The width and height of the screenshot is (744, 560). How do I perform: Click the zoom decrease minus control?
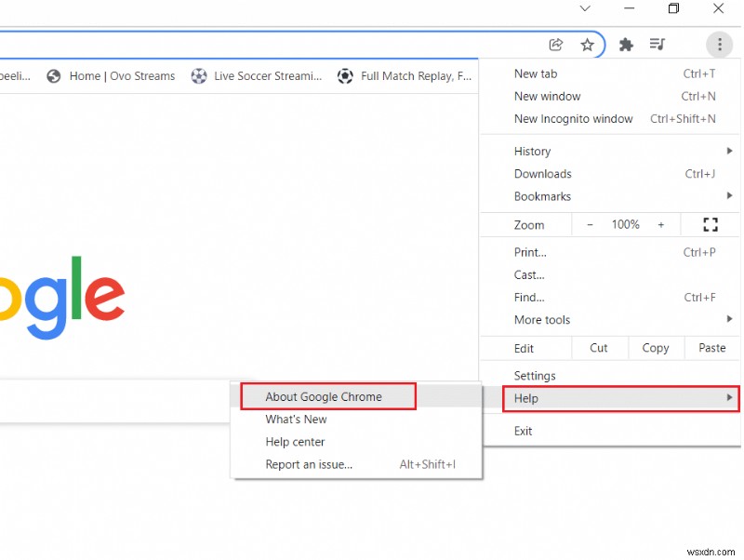pos(591,224)
